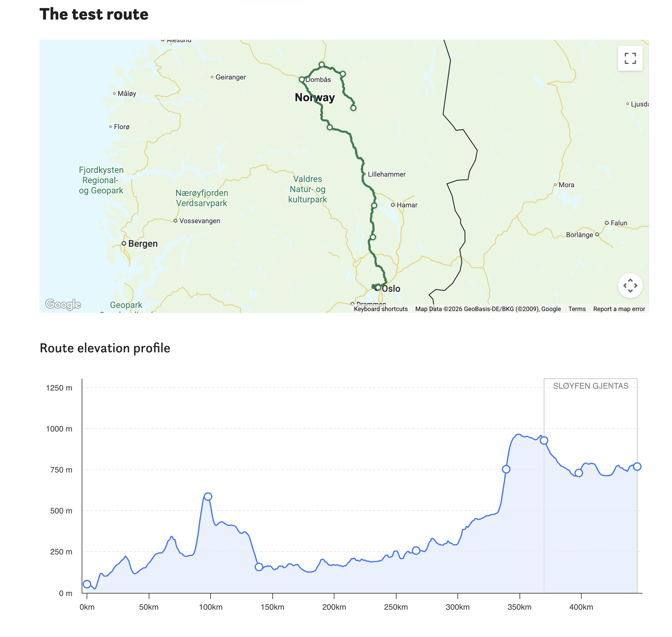Screen dimensions: 672x637
Task: Click the route's eastern end waypoint marker
Action: pos(353,108)
